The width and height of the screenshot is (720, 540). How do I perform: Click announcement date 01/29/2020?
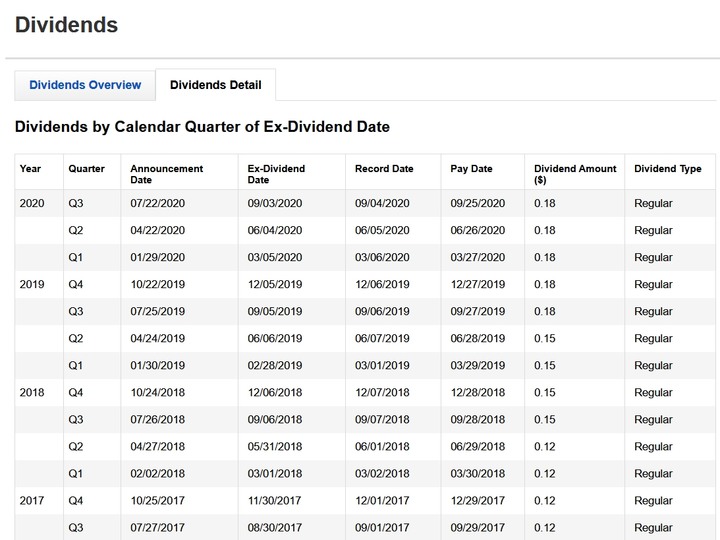(158, 257)
